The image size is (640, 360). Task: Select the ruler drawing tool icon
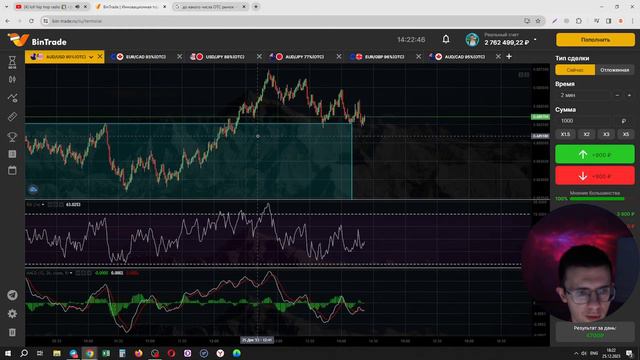coord(12,117)
